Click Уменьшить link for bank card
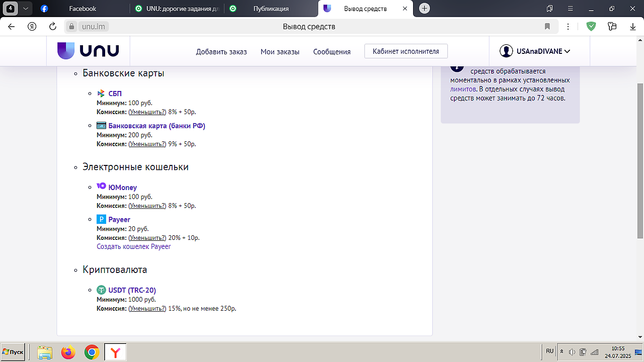Image resolution: width=644 pixels, height=362 pixels. point(147,144)
